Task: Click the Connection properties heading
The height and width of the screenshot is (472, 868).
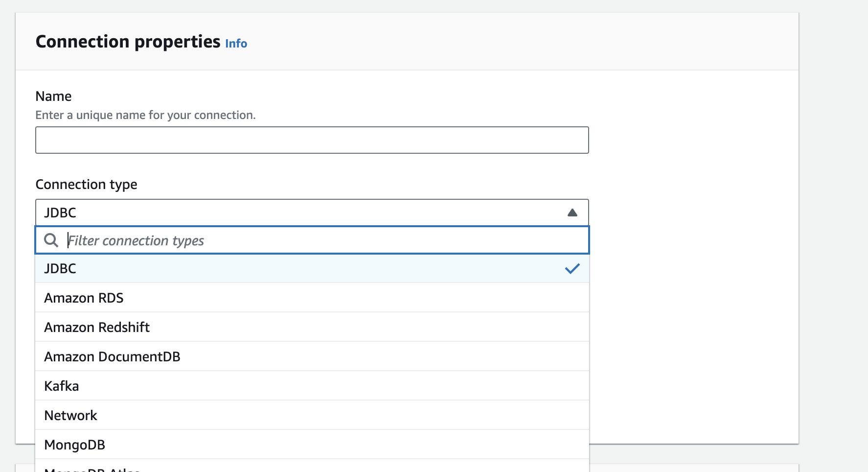Action: (x=128, y=42)
